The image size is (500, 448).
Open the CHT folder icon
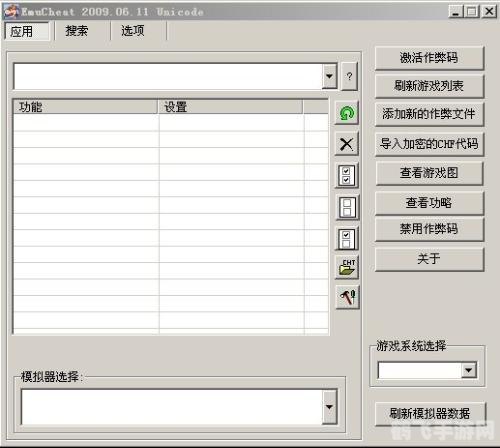coord(347,267)
